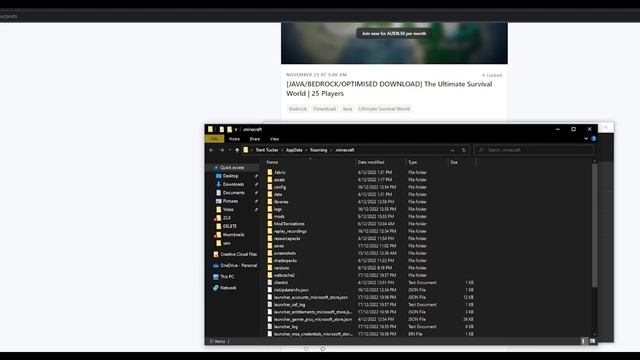
Task: Expand address bar previous locations dropdown
Action: [452, 150]
